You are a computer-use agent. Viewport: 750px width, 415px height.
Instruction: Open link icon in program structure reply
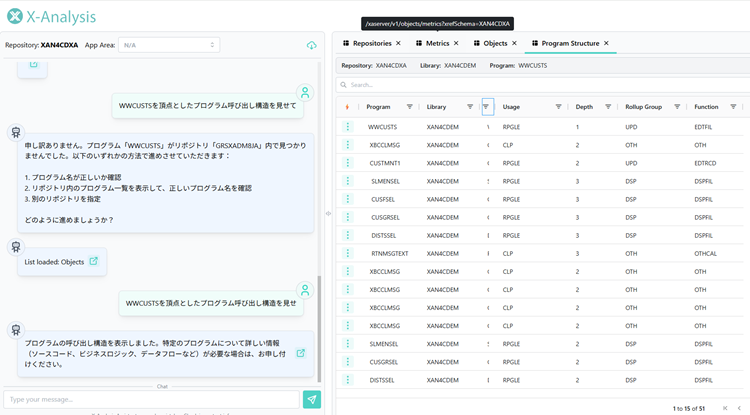coord(300,353)
